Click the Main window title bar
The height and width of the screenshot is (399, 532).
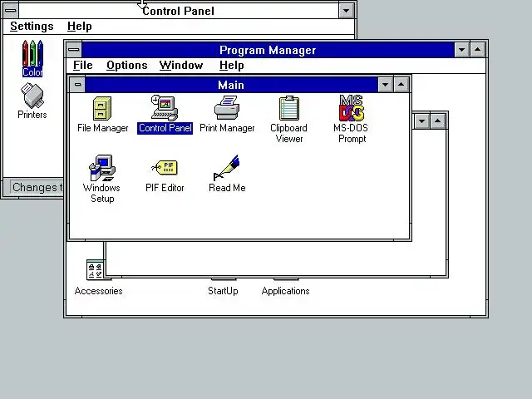231,85
